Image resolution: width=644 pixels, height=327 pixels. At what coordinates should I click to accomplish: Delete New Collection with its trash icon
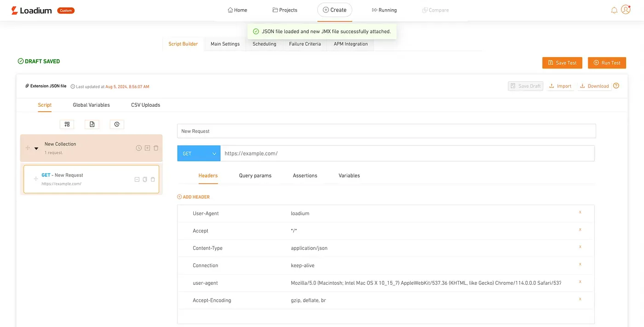coord(156,148)
